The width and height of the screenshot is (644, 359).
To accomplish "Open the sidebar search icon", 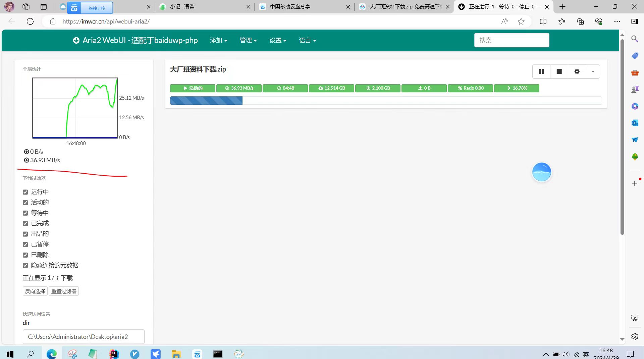I will point(635,39).
